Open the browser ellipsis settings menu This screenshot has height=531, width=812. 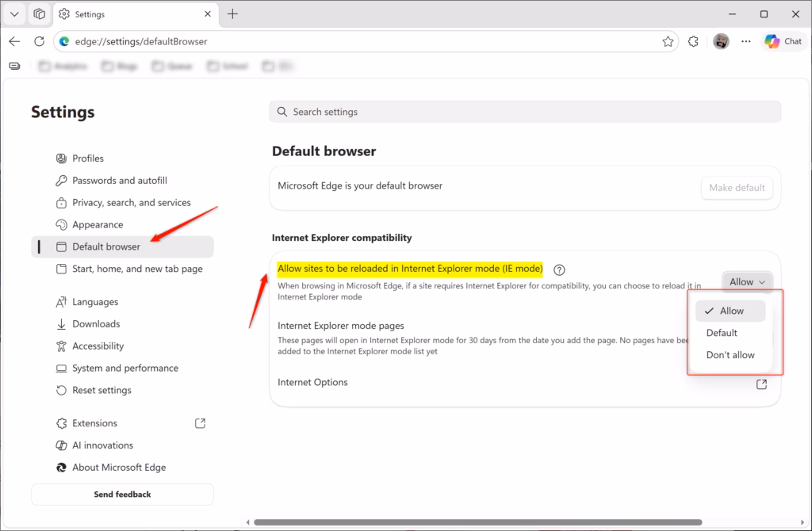click(x=745, y=40)
